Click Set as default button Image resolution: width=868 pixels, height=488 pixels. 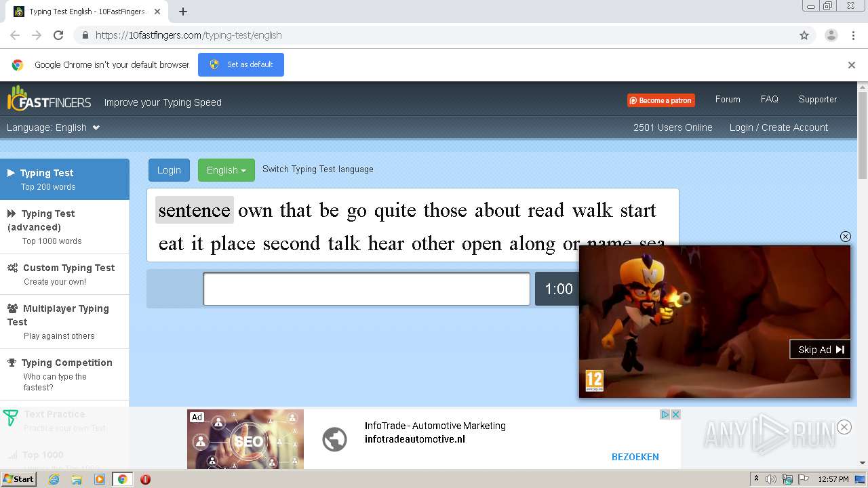pos(241,64)
